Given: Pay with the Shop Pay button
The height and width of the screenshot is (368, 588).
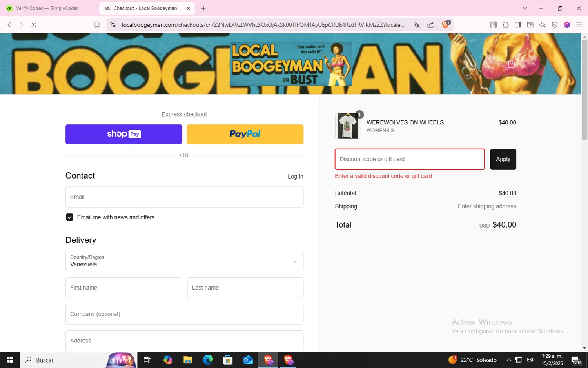Looking at the screenshot, I should (x=124, y=134).
